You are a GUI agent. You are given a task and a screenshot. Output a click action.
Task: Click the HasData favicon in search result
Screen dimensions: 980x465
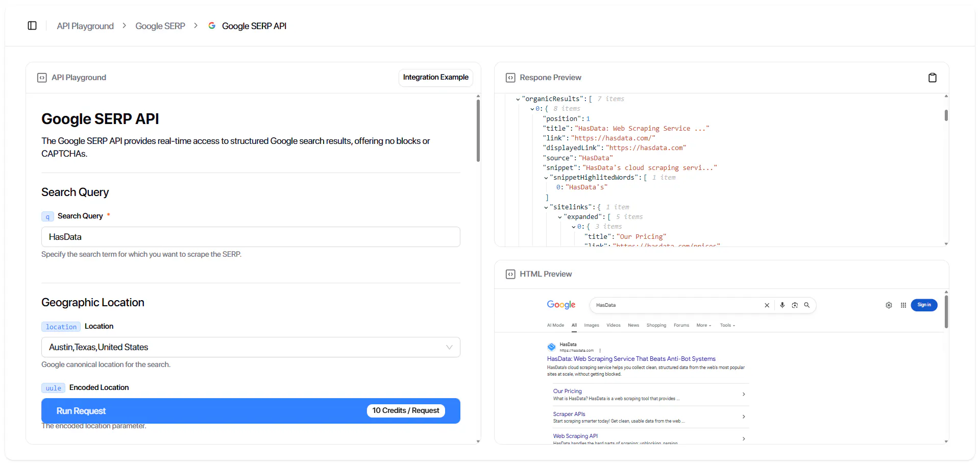551,347
